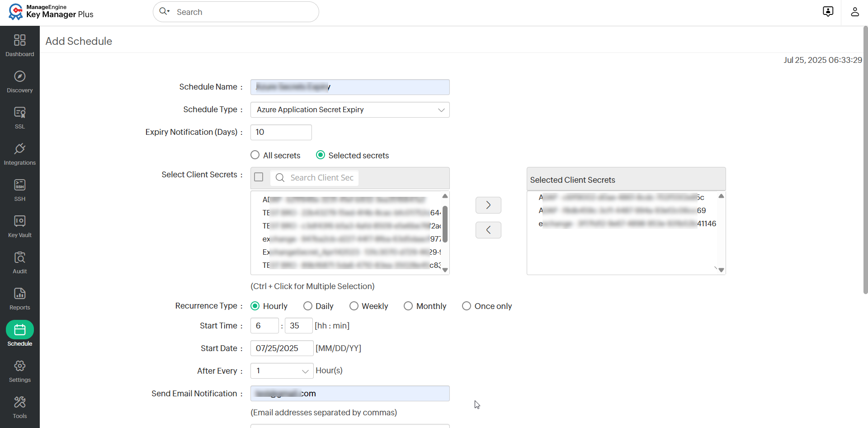This screenshot has height=428, width=868.
Task: Click the Send Email Notification field
Action: 350,393
